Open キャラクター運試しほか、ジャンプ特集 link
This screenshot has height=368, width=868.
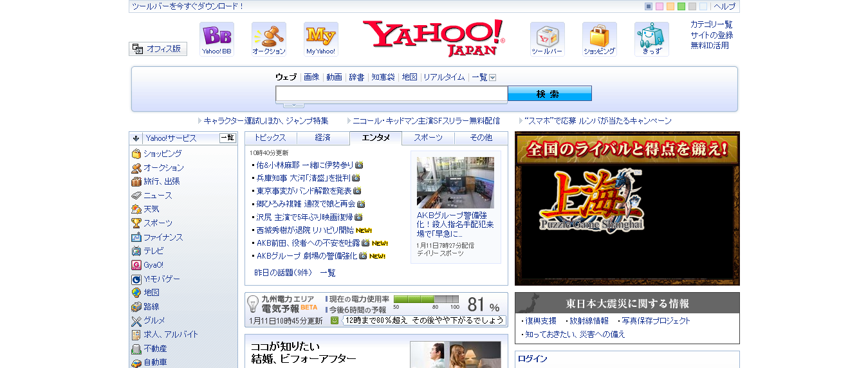point(266,121)
